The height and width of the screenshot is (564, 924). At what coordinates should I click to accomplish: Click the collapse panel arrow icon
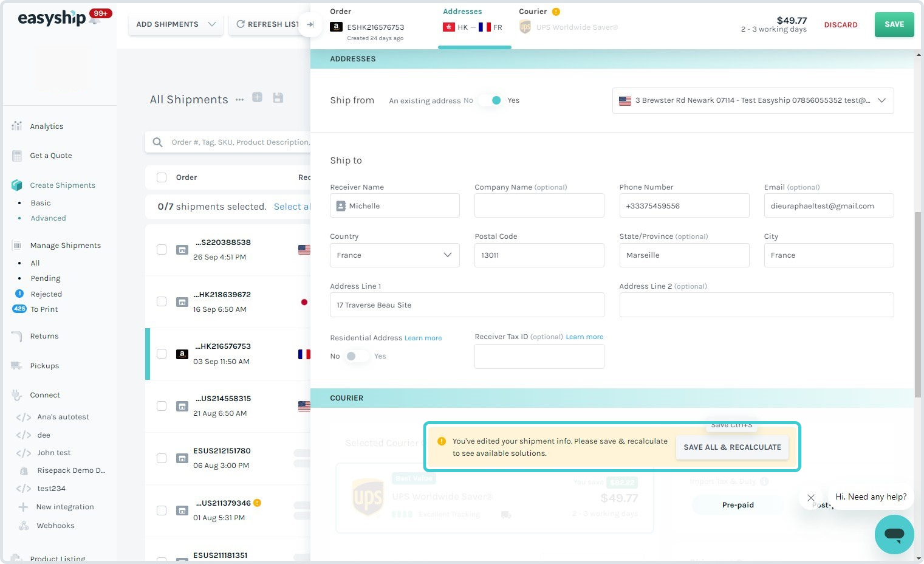click(x=310, y=24)
